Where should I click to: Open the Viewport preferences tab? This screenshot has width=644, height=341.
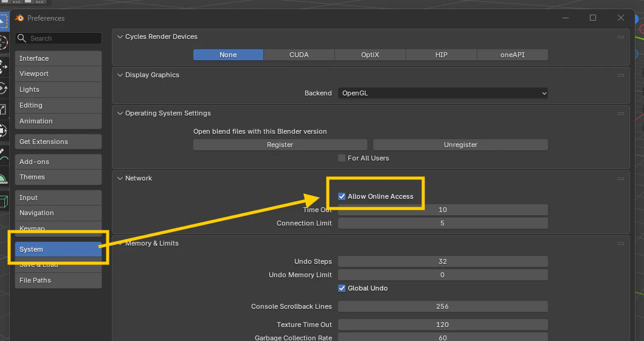click(58, 74)
